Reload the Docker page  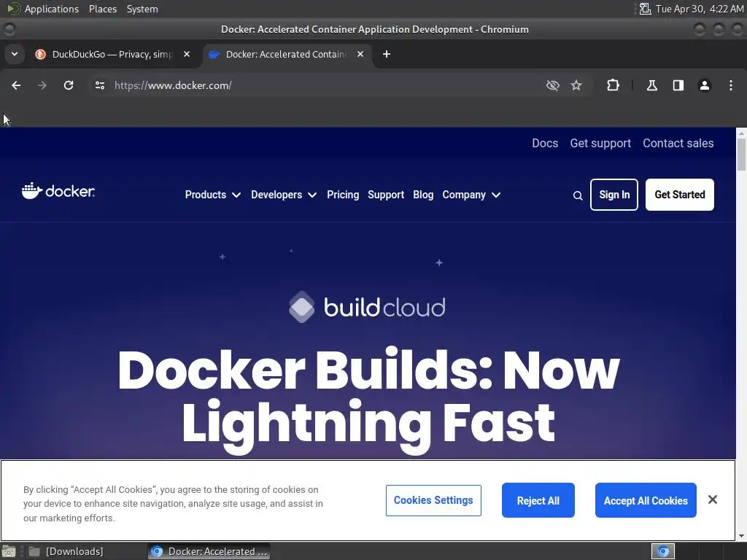[69, 85]
